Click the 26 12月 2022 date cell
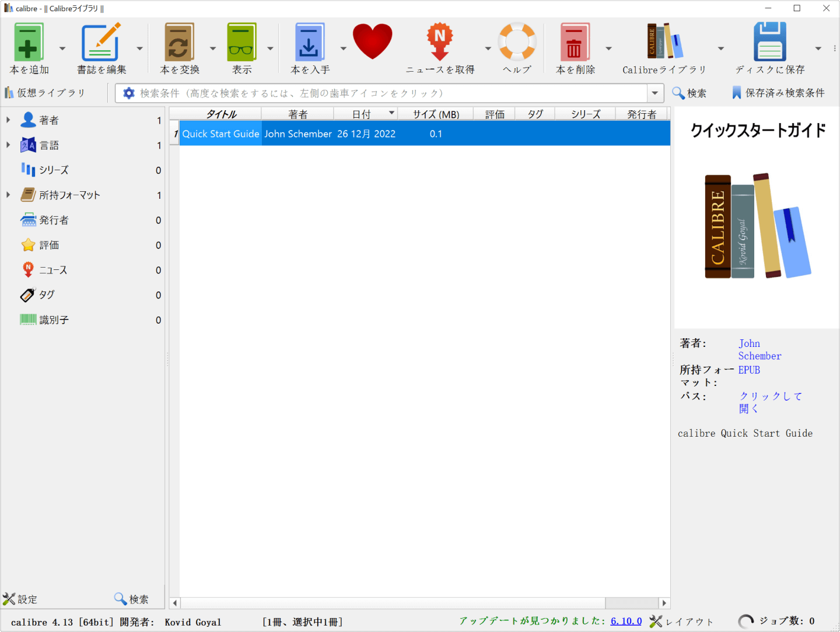The height and width of the screenshot is (632, 840). (x=366, y=134)
